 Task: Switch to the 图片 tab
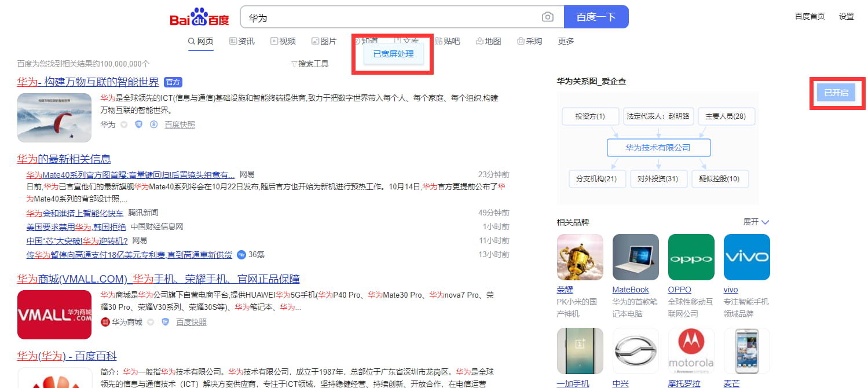(x=324, y=41)
